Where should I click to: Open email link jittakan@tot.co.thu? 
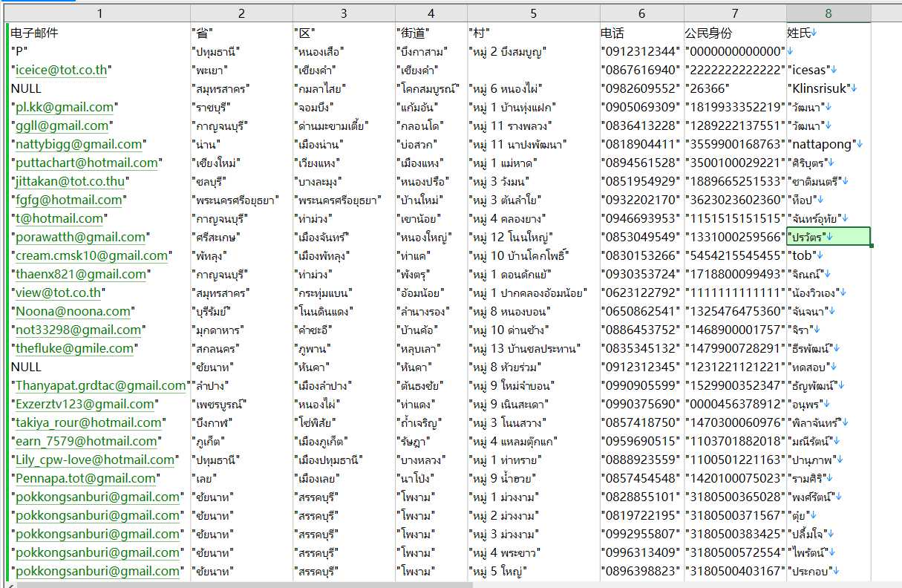(x=71, y=181)
